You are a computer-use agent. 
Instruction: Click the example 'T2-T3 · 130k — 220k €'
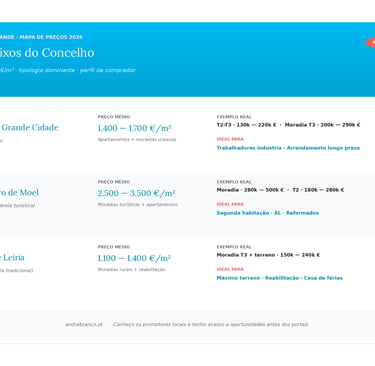point(246,125)
